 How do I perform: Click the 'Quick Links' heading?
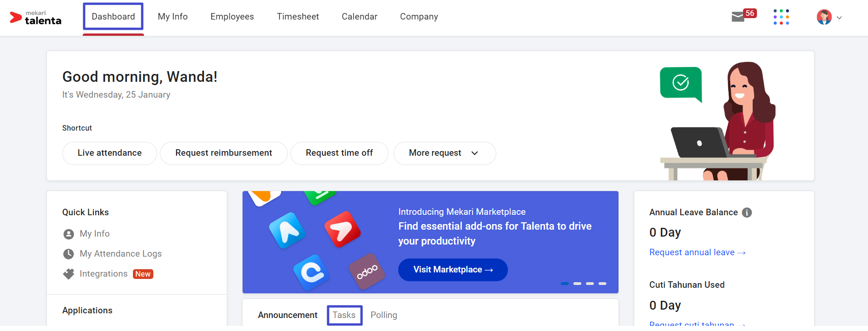point(85,212)
